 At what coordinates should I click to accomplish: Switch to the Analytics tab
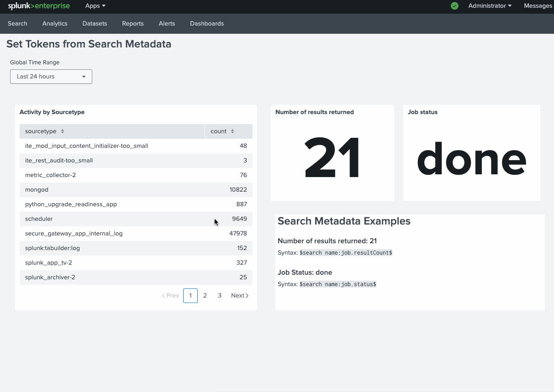[x=55, y=24]
